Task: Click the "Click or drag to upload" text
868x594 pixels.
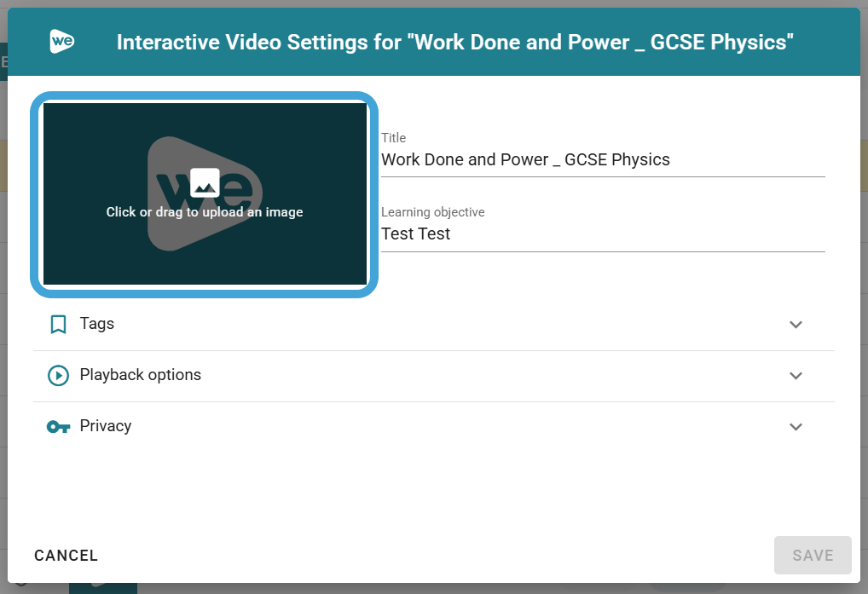Action: [205, 212]
